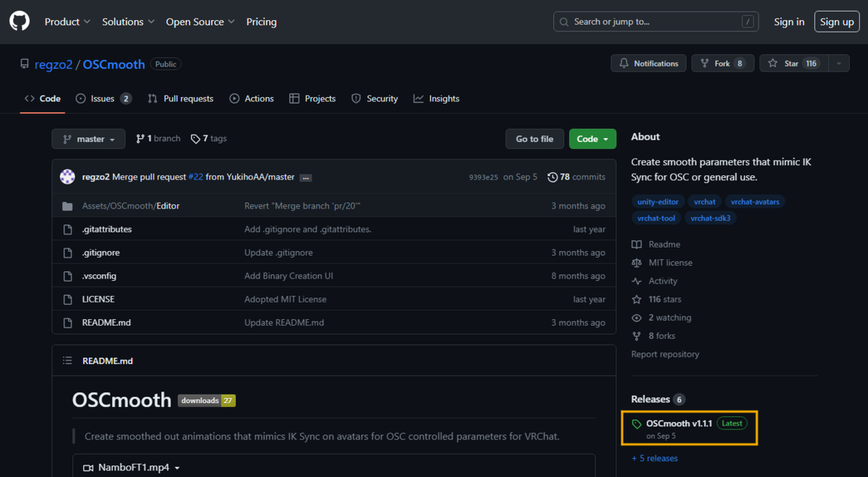Open the Activity sidebar link
This screenshot has height=477, width=868.
tap(655, 281)
